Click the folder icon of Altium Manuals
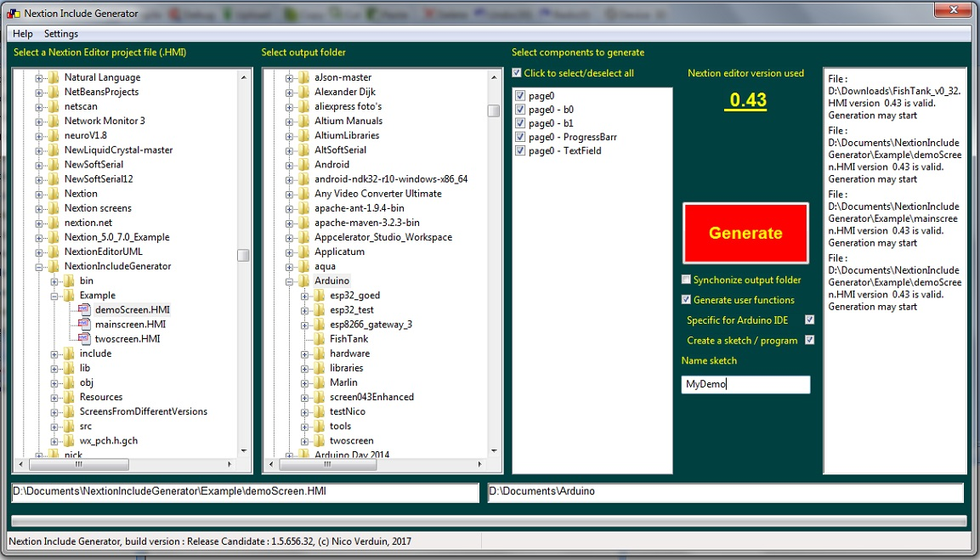The width and height of the screenshot is (980, 560). [303, 121]
